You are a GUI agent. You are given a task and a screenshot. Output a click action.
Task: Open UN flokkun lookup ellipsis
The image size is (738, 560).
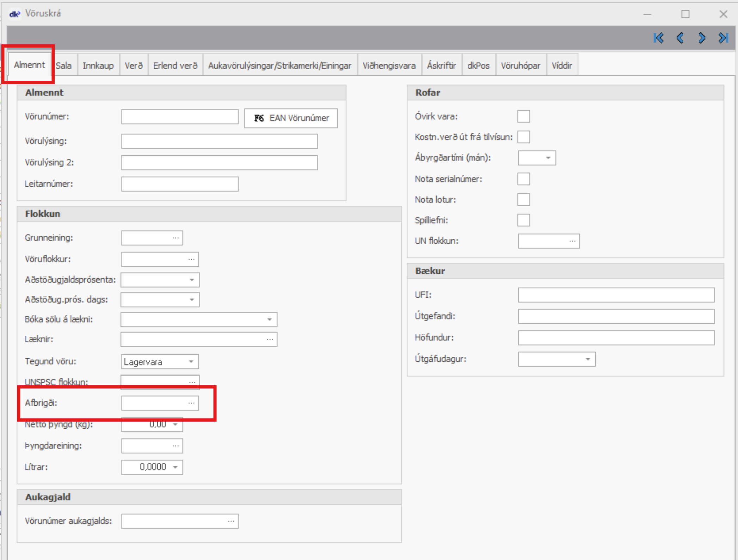tap(572, 241)
